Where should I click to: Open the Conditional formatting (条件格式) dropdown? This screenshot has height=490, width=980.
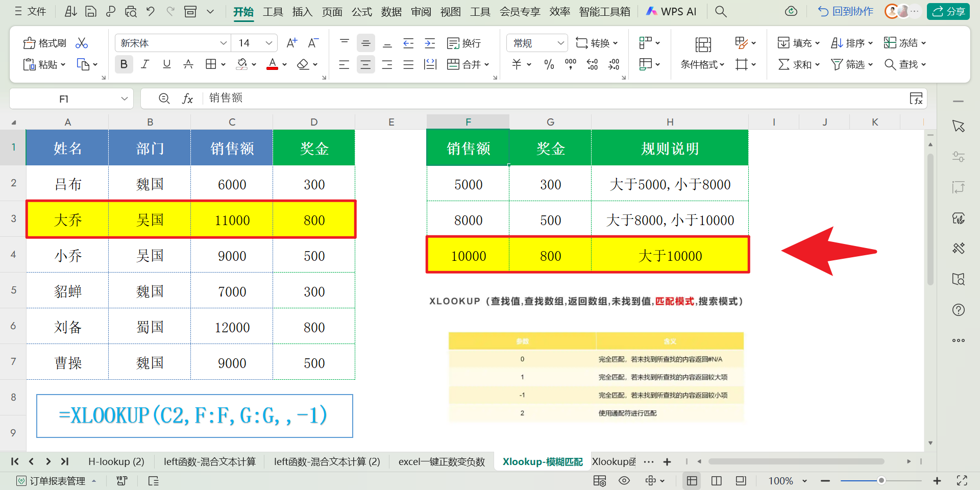click(703, 64)
